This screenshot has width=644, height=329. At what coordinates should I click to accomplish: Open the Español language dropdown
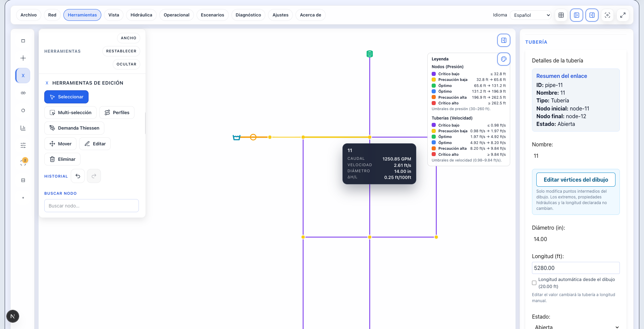pos(531,15)
